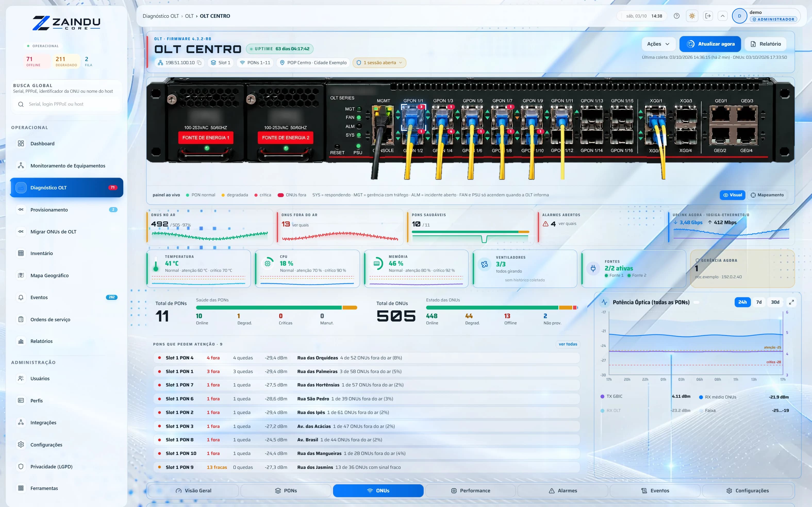Switch to the Visão Geral tab
This screenshot has height=507, width=812.
[x=194, y=491]
